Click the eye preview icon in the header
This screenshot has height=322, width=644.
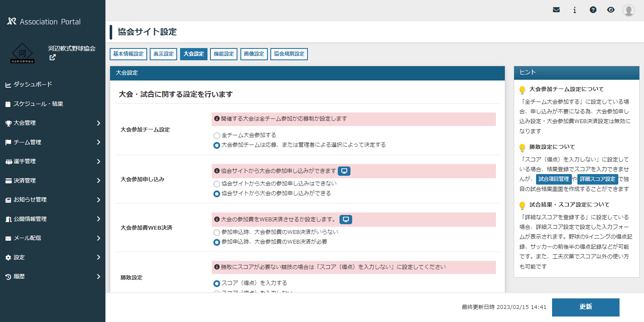coord(611,9)
